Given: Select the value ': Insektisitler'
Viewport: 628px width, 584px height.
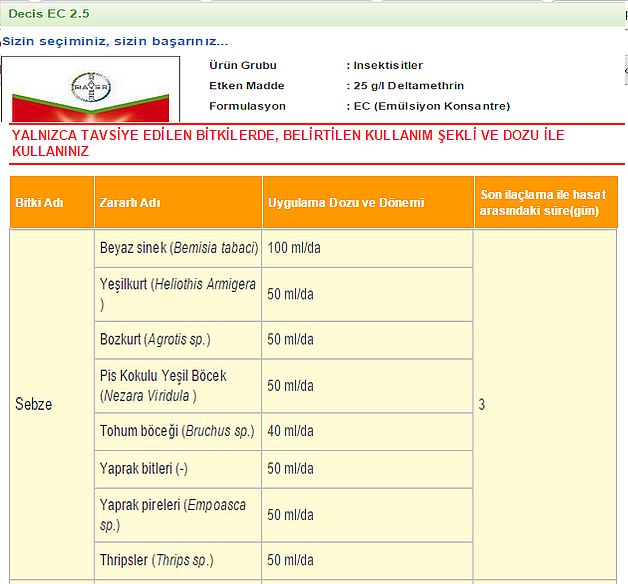Looking at the screenshot, I should 384,65.
